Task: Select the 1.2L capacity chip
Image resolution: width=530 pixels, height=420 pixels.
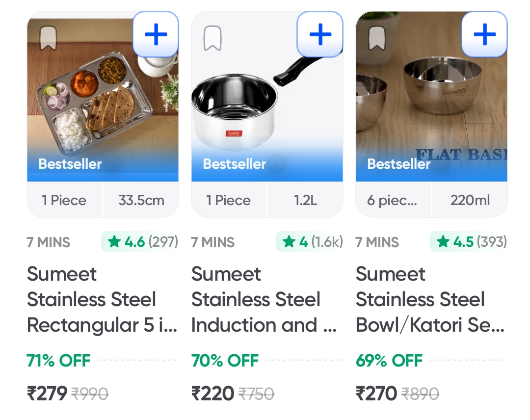Action: (305, 200)
